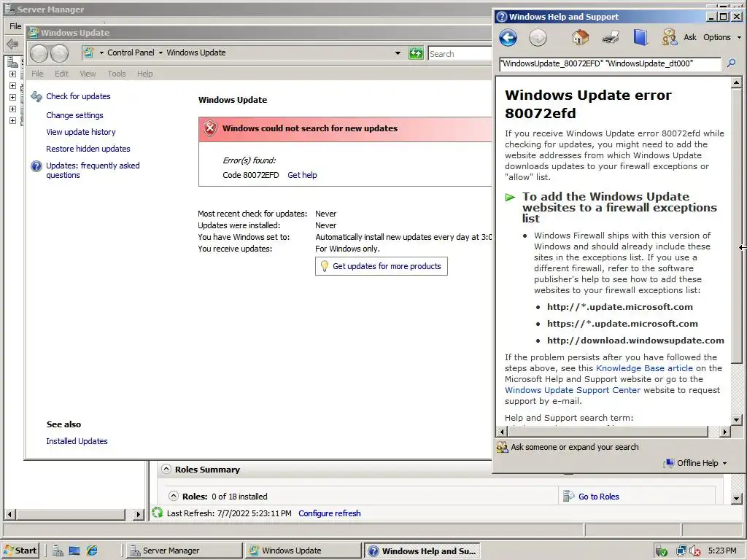Click Check for updates link

coord(78,96)
